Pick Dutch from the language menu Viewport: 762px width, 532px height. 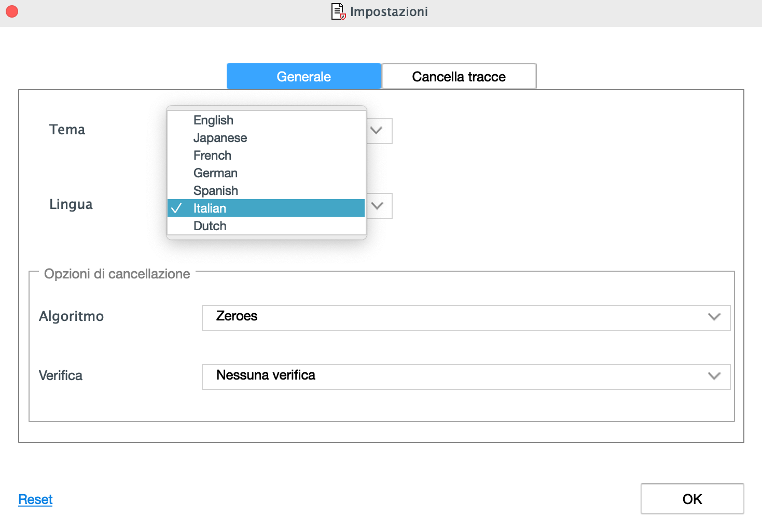pyautogui.click(x=267, y=226)
